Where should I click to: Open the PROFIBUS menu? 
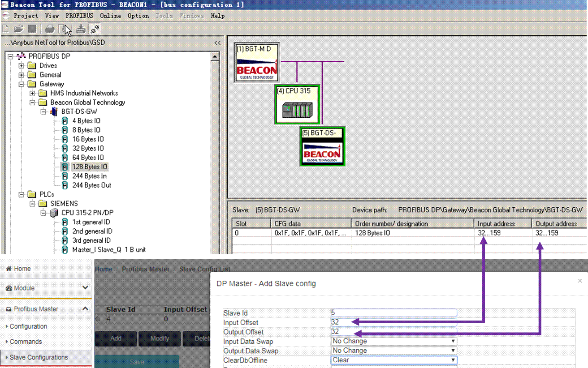tap(80, 16)
